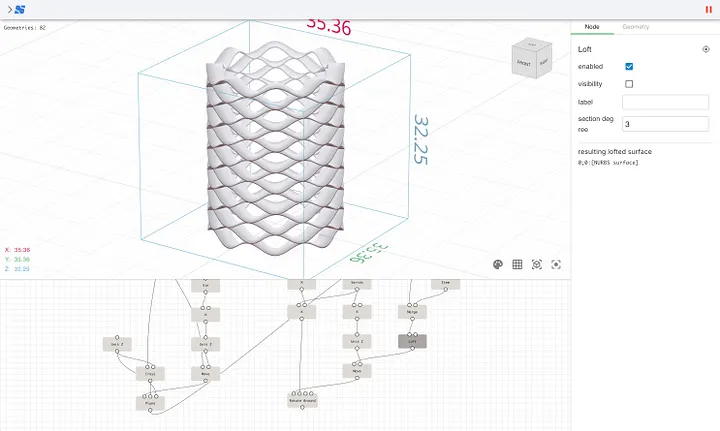Click the RIGHT face of the view cube
The width and height of the screenshot is (720, 431).
[544, 61]
